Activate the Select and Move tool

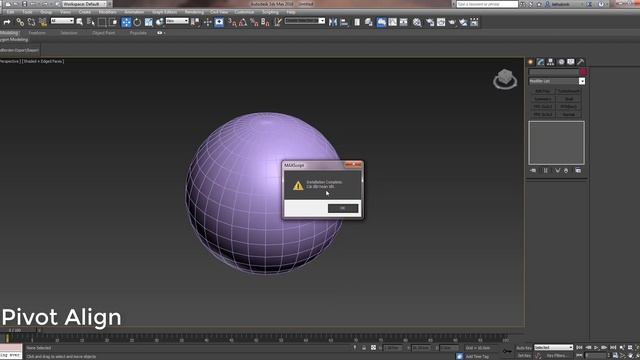point(126,22)
